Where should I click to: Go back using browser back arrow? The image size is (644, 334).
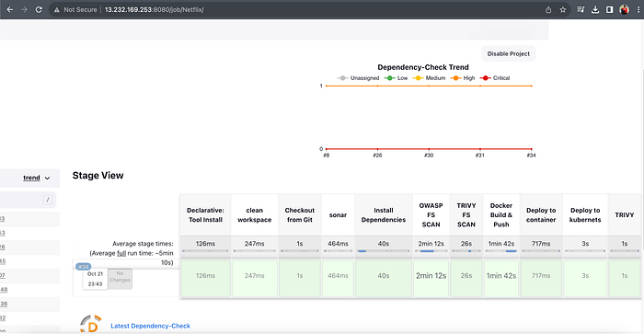pyautogui.click(x=10, y=9)
